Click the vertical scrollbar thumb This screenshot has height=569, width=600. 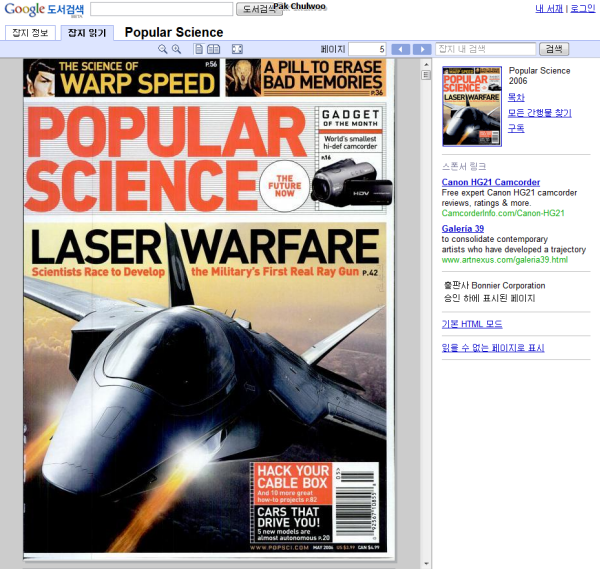coord(426,75)
